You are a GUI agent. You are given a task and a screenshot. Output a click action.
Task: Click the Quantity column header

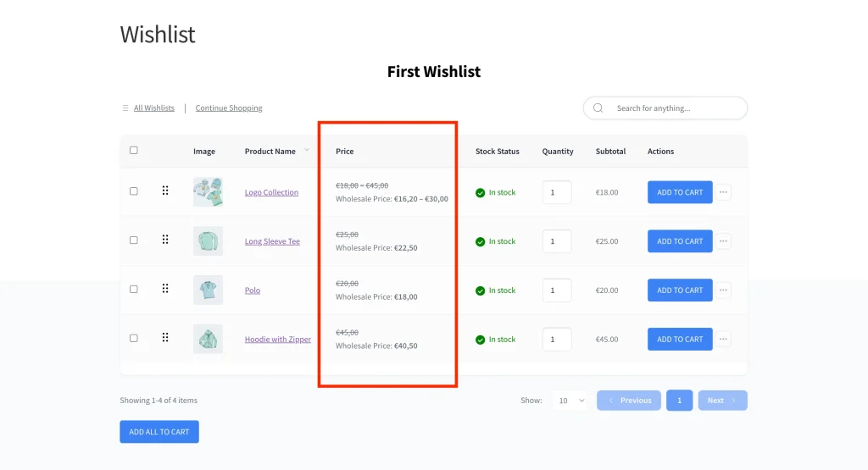558,151
